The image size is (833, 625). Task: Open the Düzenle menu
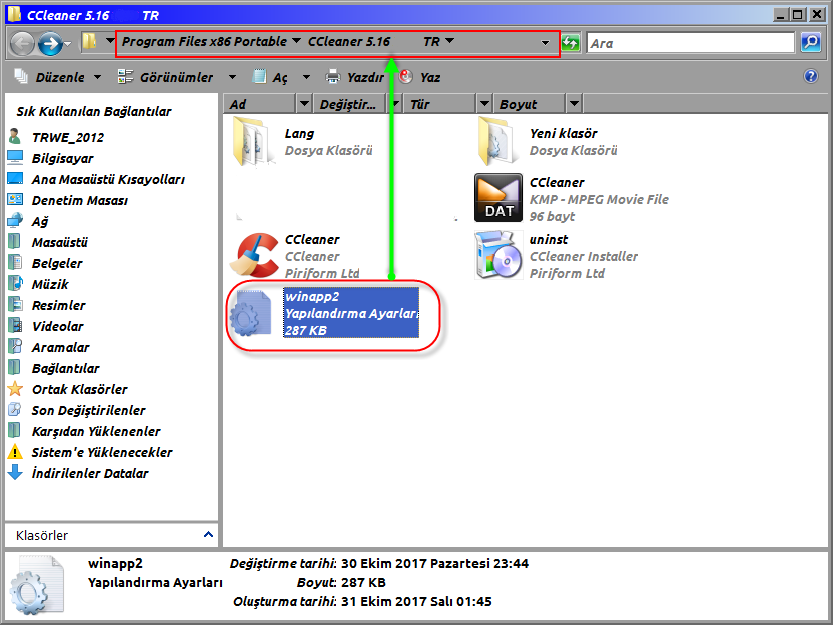(x=58, y=77)
